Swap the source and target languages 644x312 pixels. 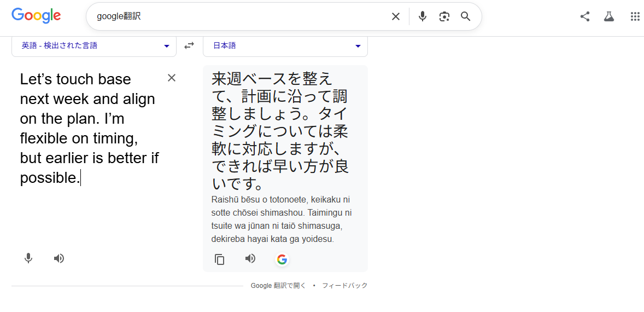coord(189,46)
